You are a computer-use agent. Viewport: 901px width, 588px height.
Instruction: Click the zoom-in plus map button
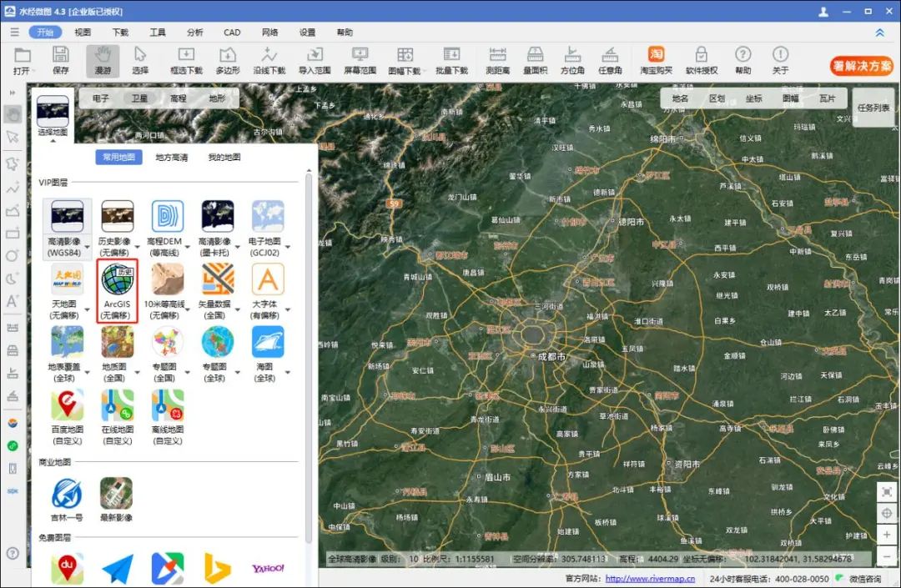(x=887, y=535)
